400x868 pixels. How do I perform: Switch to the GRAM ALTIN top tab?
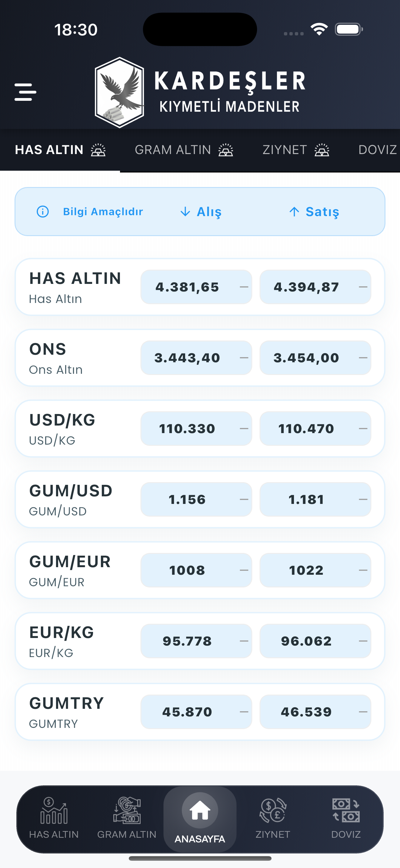tap(184, 150)
